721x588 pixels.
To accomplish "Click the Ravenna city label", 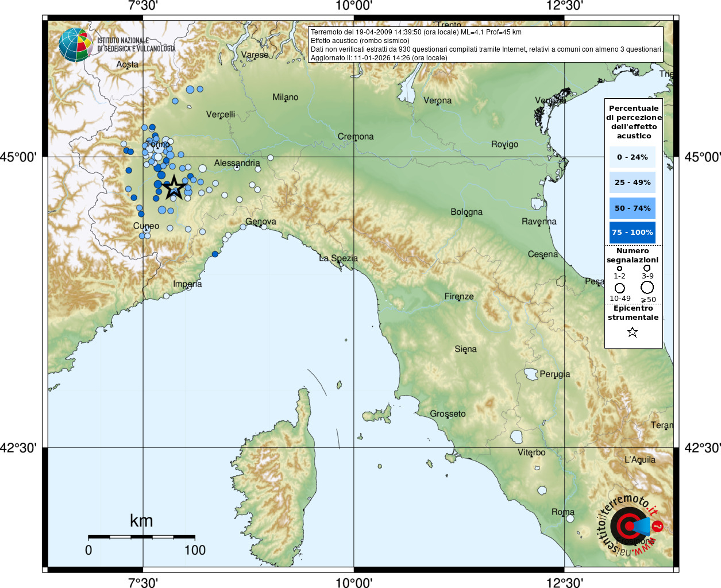I will click(x=539, y=222).
